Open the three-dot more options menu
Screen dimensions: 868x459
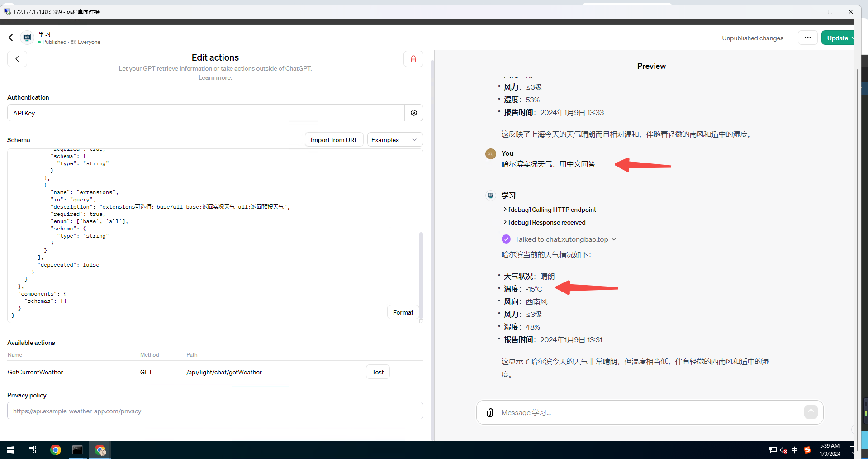(807, 38)
